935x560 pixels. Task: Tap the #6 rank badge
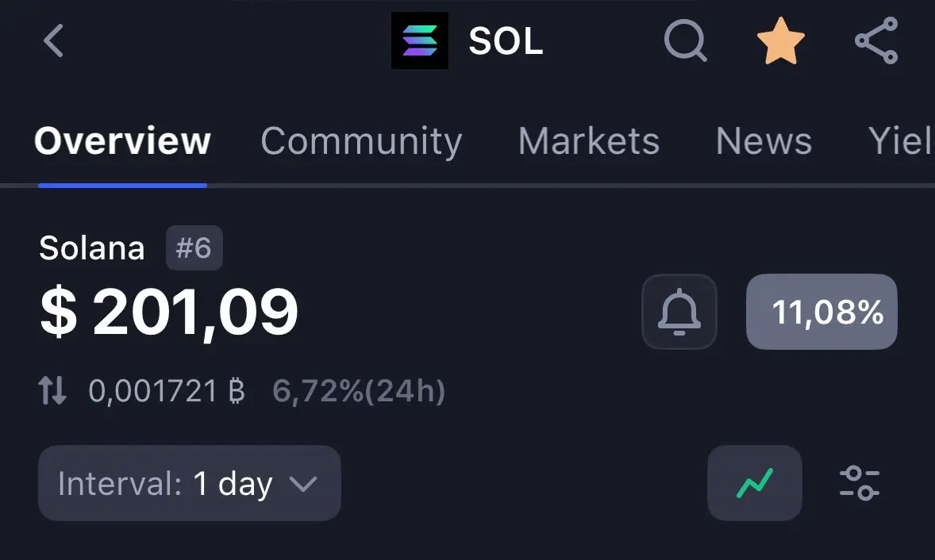(x=194, y=247)
